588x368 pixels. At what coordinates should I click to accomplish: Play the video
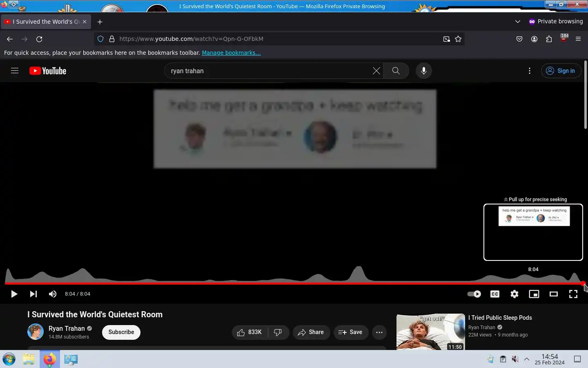pos(14,294)
